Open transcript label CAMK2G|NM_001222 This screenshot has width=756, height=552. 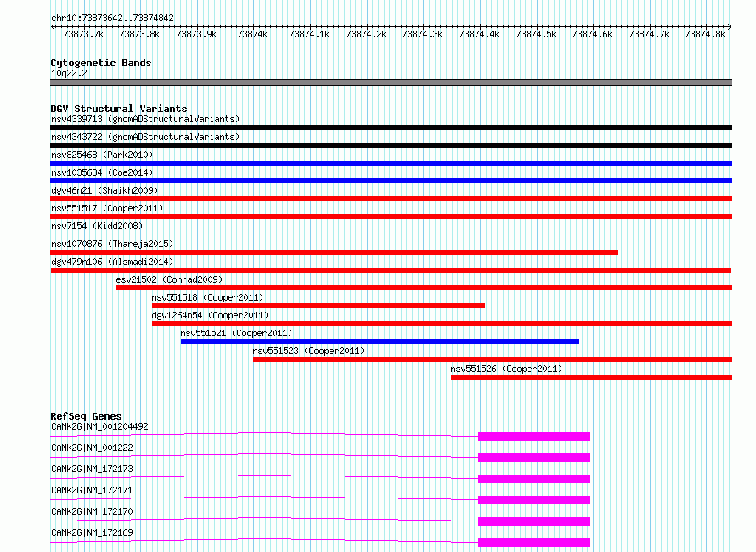pos(92,448)
